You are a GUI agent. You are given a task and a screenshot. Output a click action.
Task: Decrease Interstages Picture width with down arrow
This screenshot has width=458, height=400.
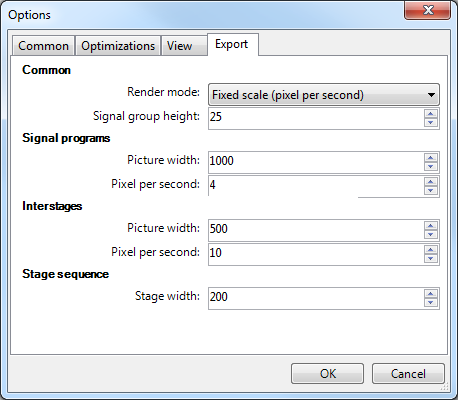431,235
